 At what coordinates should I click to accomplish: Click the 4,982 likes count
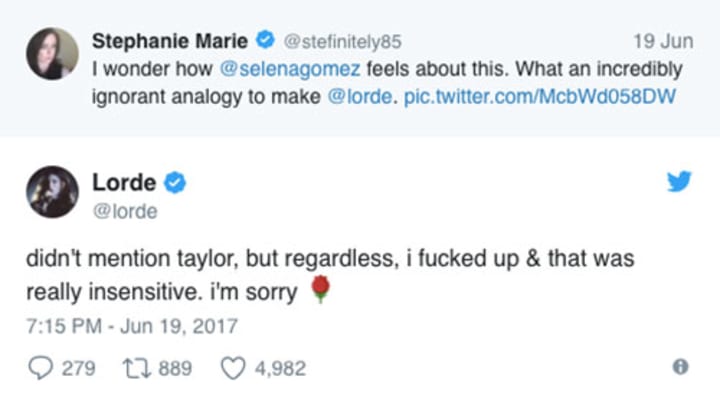click(282, 367)
